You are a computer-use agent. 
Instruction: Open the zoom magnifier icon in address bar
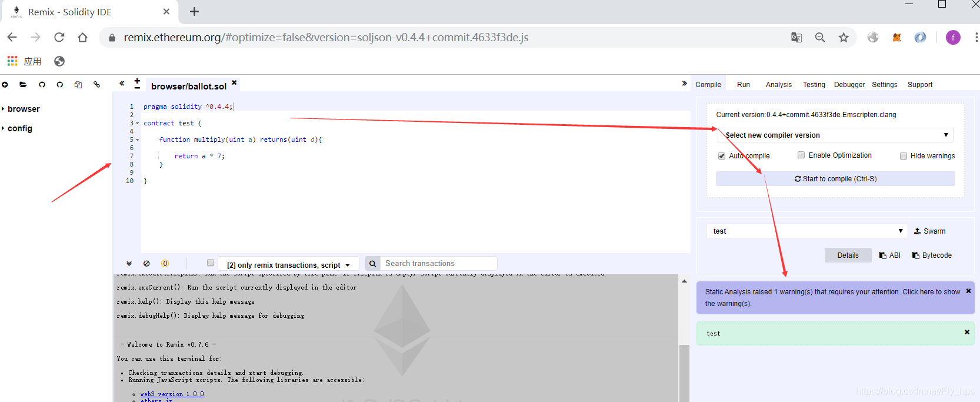click(x=820, y=37)
